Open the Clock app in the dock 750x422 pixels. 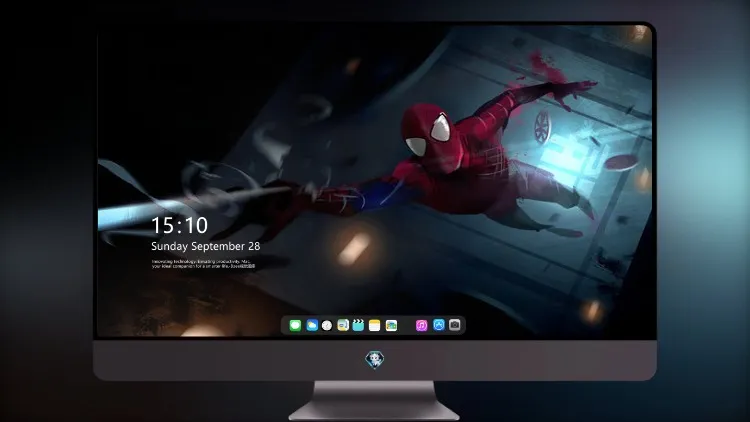click(x=327, y=325)
